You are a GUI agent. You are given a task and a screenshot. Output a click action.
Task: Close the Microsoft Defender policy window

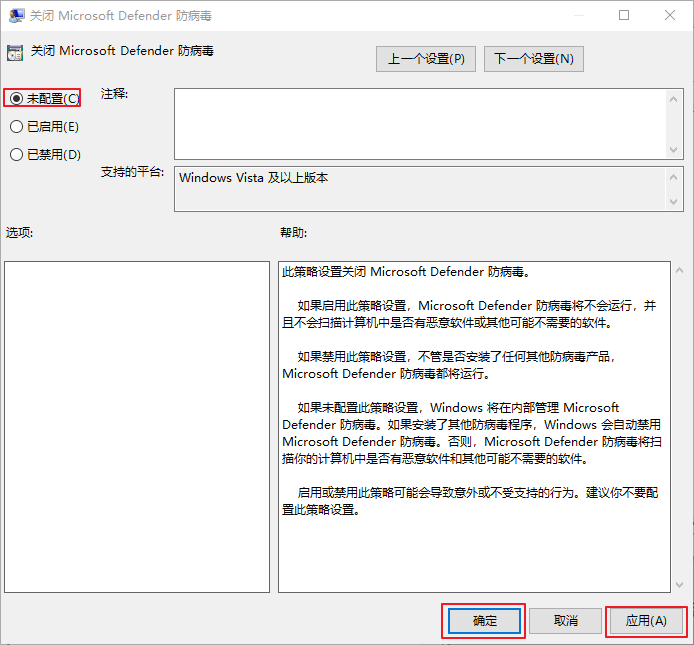click(670, 15)
